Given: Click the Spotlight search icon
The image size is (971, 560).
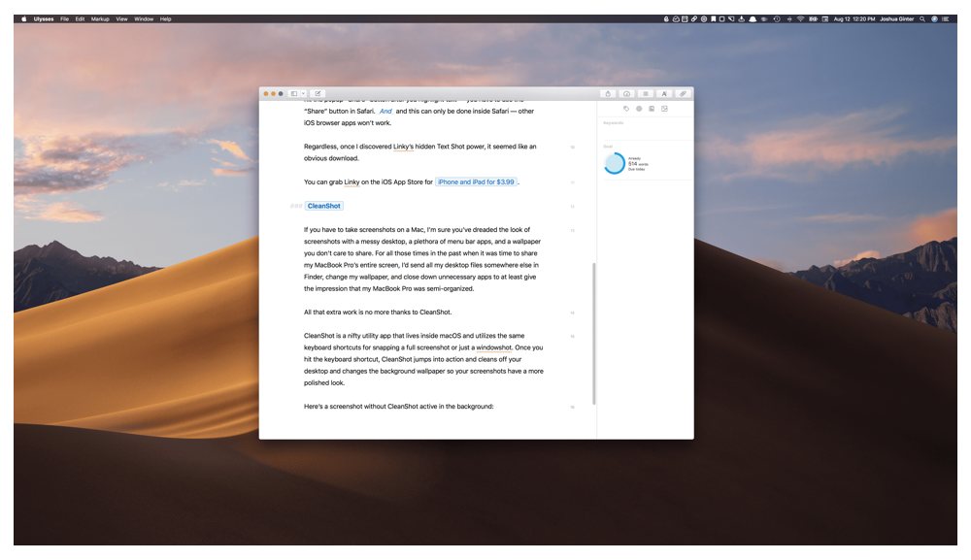Looking at the screenshot, I should coord(922,19).
